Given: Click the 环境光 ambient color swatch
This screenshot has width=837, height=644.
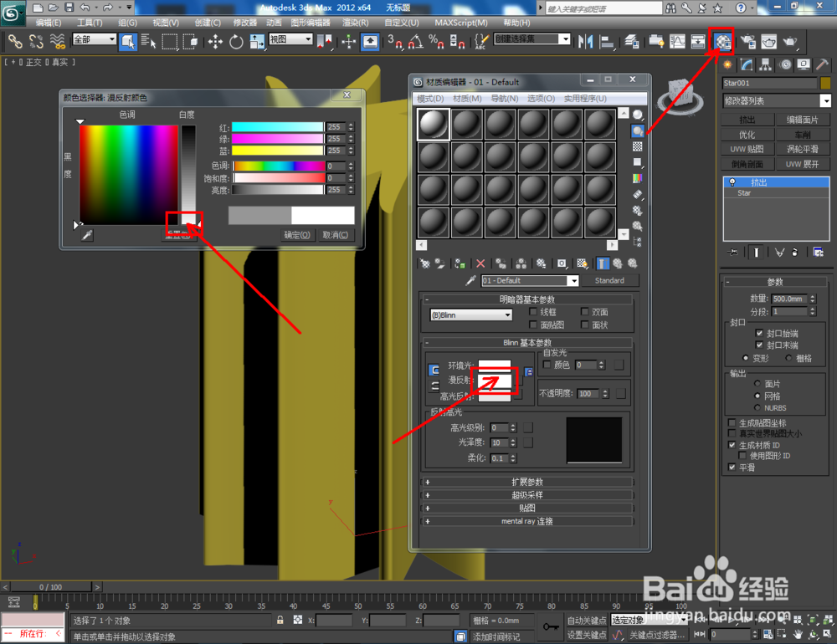Looking at the screenshot, I should coord(495,365).
